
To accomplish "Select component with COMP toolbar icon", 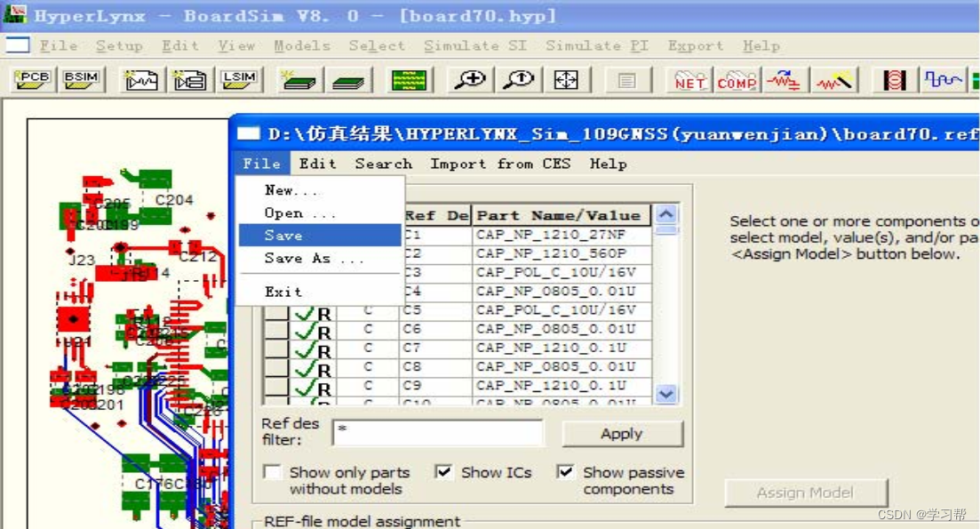I will [x=737, y=80].
